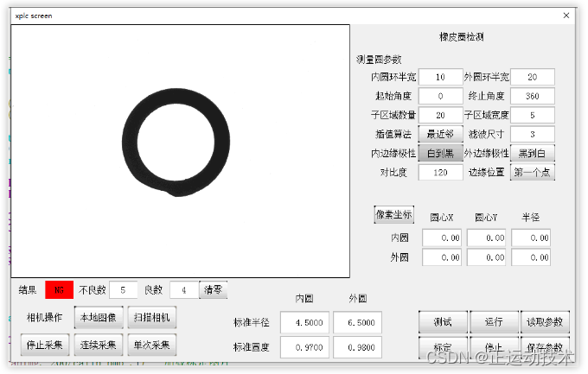
Task: Edit 外圆环半宽 value field
Action: click(532, 77)
